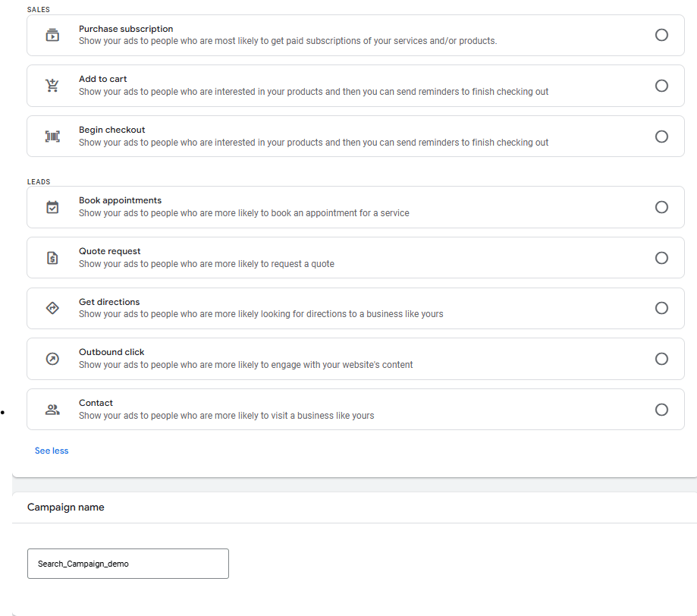Click the paid subscriptions description text
697x616 pixels.
287,41
